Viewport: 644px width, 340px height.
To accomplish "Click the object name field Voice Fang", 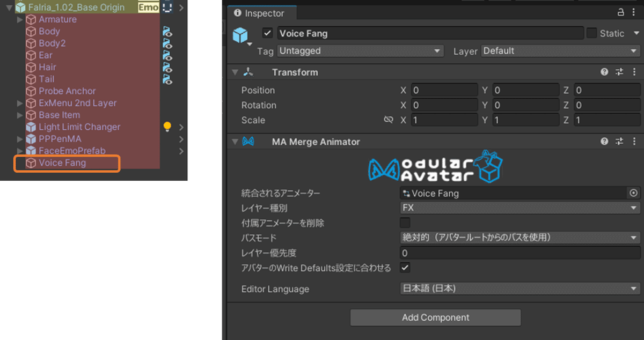I will point(430,33).
